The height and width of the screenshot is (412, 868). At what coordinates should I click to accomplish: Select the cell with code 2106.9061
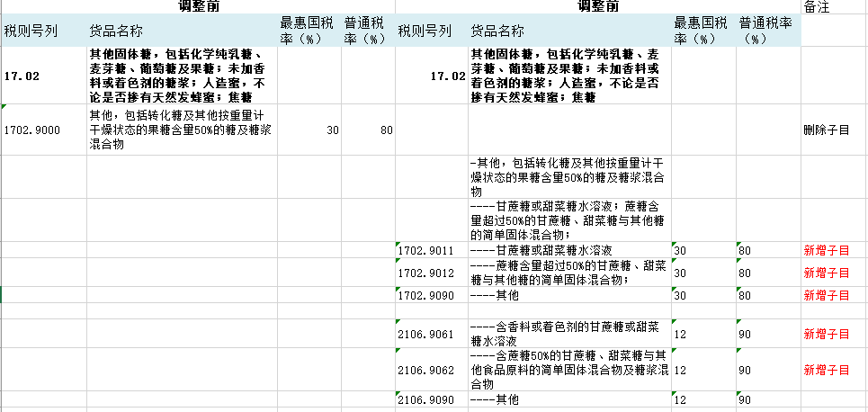pos(430,334)
